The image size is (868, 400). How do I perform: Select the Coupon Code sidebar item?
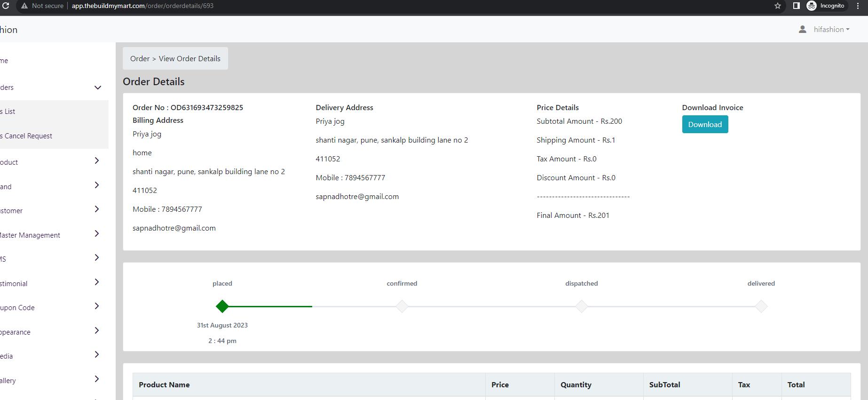point(17,308)
